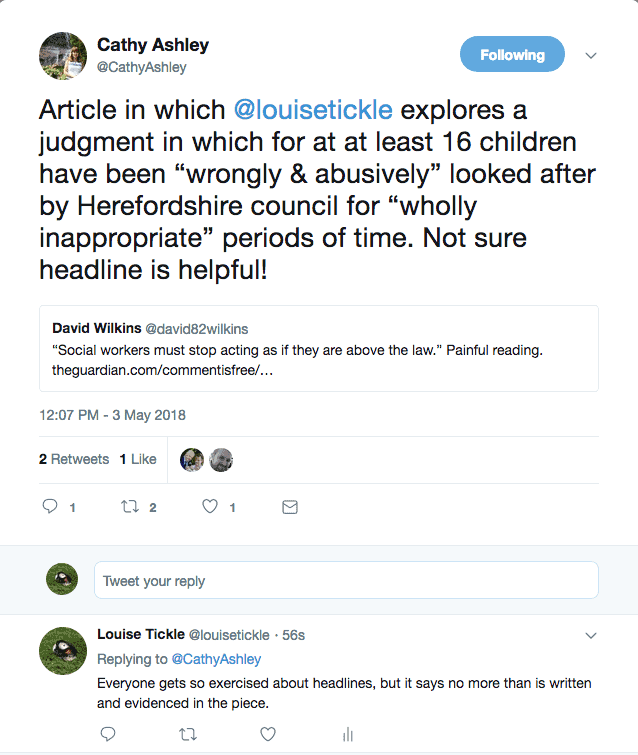This screenshot has width=638, height=755.
Task: Send tweet via direct message envelope
Action: (x=290, y=507)
